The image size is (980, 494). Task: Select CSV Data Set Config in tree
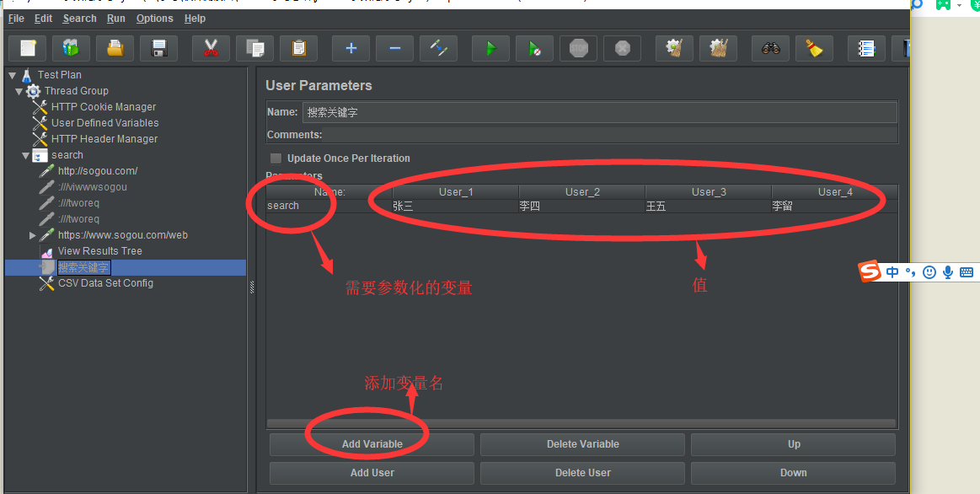pos(105,283)
